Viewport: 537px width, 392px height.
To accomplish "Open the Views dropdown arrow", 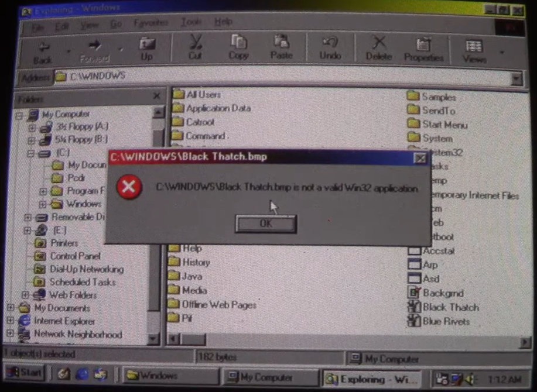I will click(x=502, y=52).
